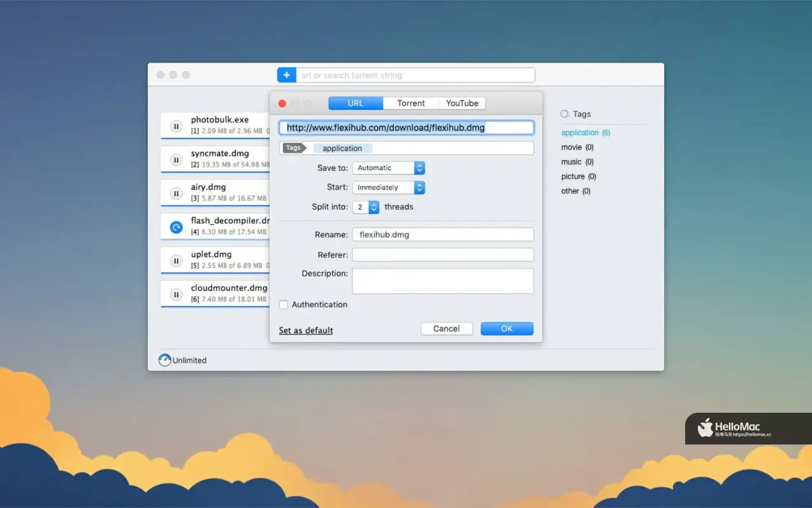Select the airy.dmg file name
This screenshot has width=812, height=508.
tap(208, 187)
